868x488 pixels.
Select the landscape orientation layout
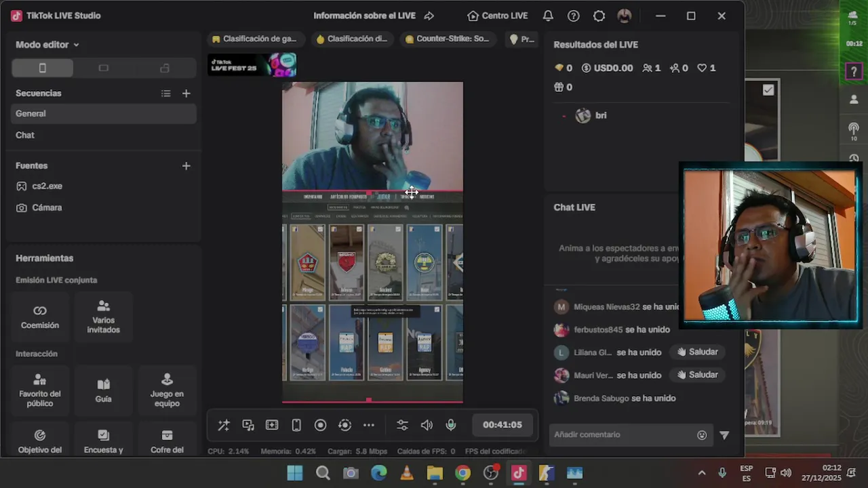[x=103, y=68]
